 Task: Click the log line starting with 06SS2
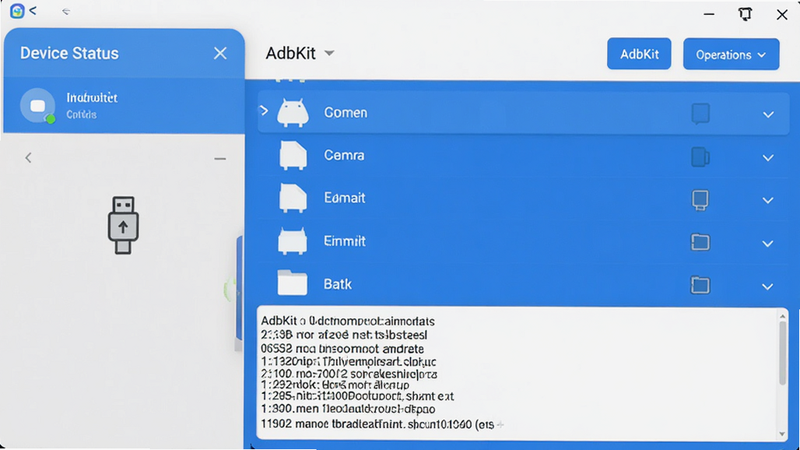[x=342, y=348]
